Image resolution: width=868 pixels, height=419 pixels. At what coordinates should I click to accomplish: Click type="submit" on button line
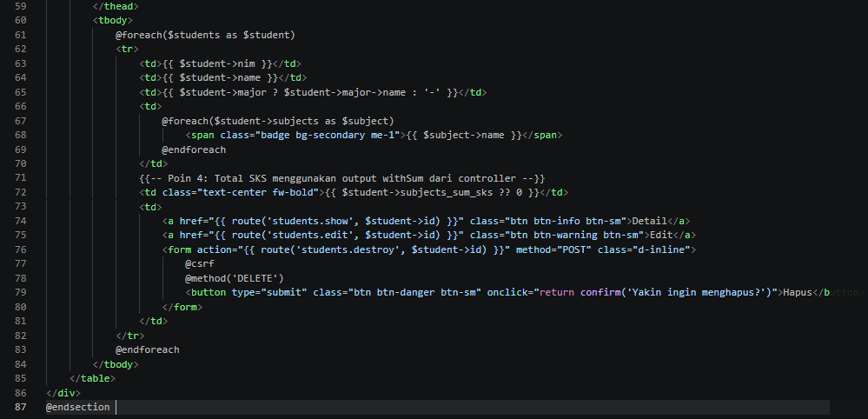[x=269, y=293]
